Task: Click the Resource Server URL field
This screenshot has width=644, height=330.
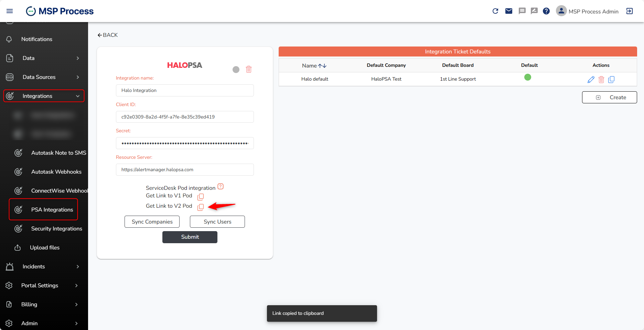Action: tap(185, 169)
